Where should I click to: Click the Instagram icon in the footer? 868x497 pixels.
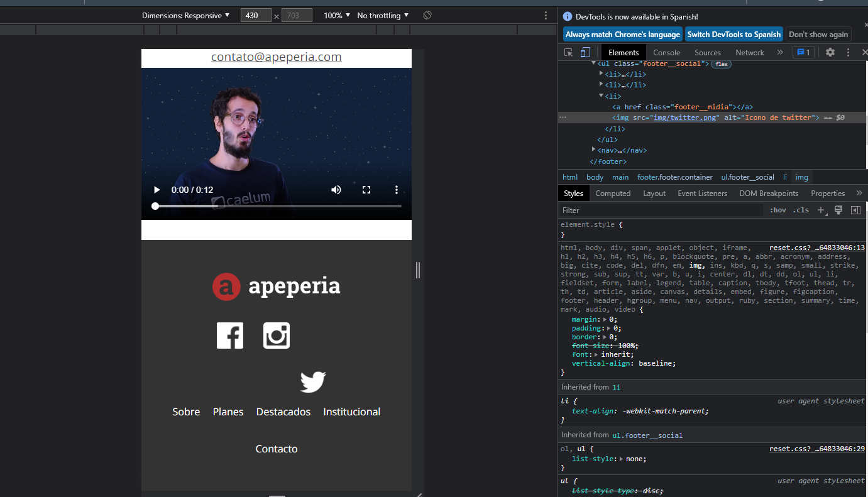[277, 335]
